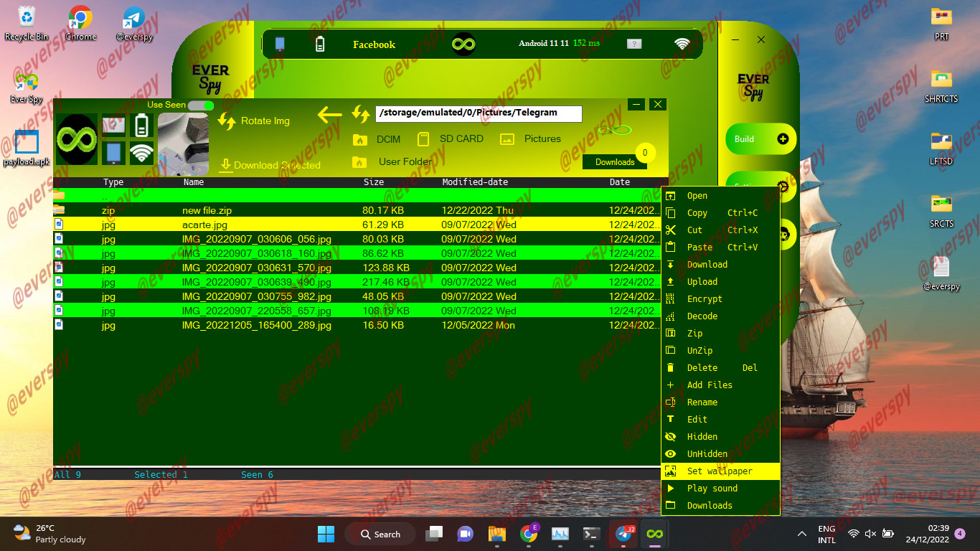Toggle the Use Seen switch
Viewport: 980px width, 551px height.
click(201, 105)
